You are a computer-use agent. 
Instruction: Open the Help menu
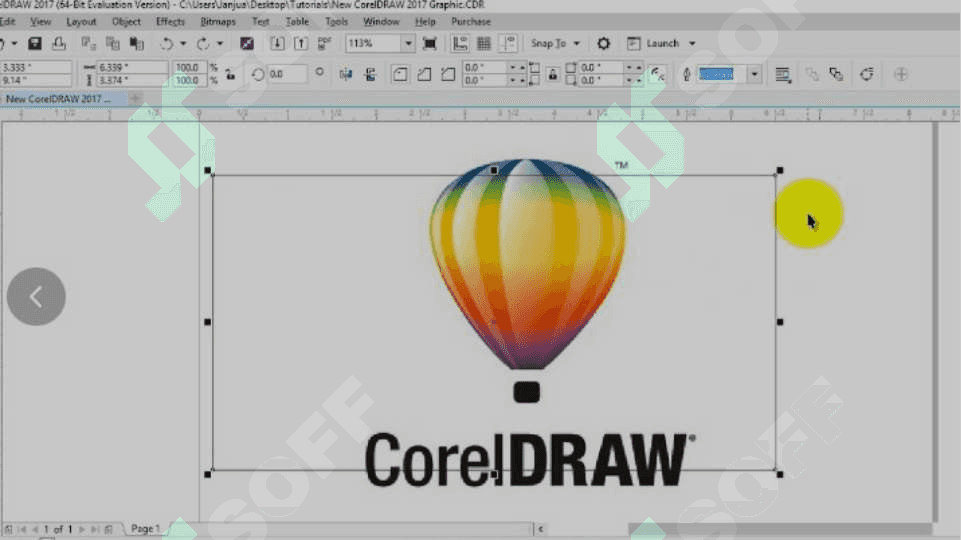pos(425,21)
